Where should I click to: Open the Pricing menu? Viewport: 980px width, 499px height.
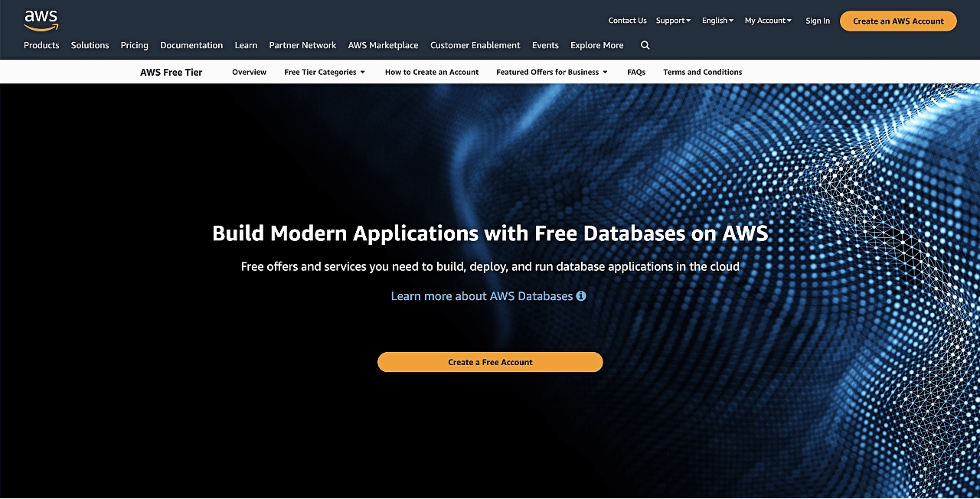134,45
